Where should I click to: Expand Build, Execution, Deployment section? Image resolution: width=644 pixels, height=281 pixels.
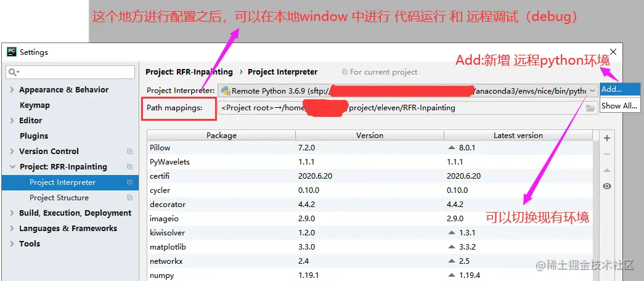[x=12, y=213]
